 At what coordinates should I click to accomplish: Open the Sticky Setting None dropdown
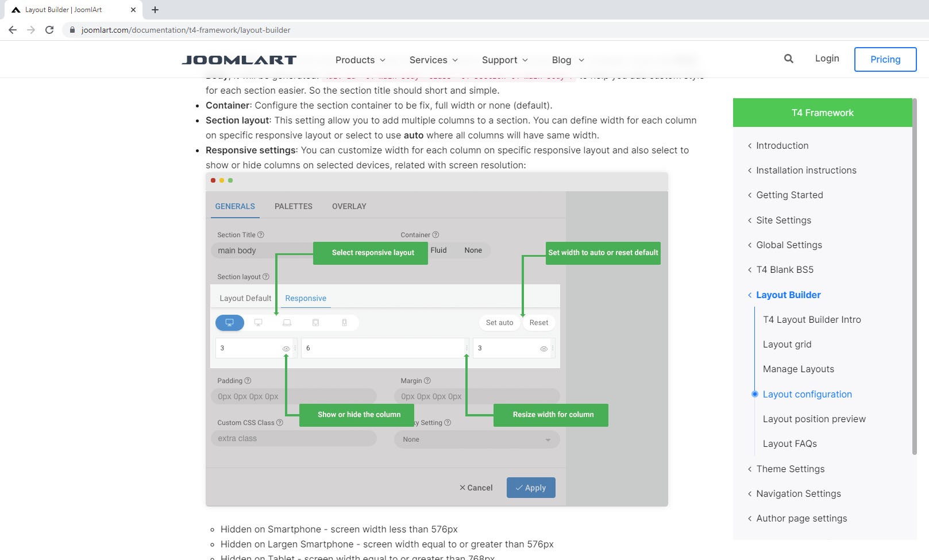click(x=477, y=439)
